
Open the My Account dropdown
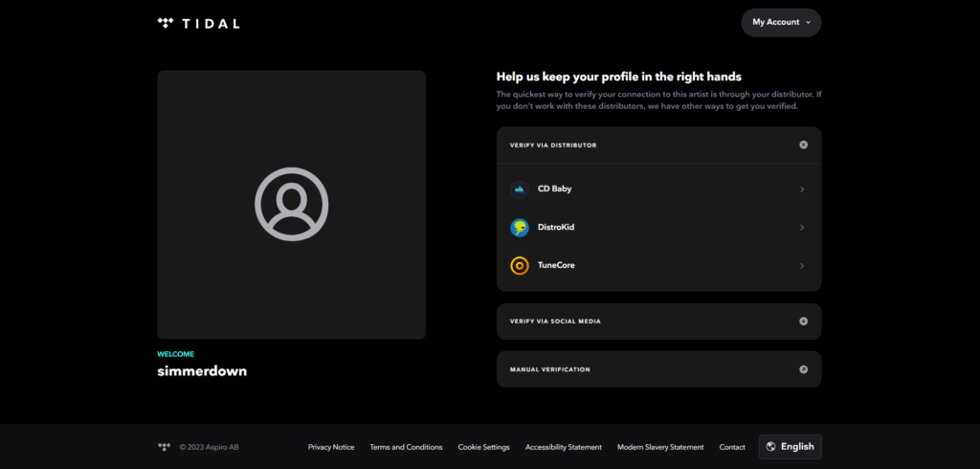[x=781, y=23]
